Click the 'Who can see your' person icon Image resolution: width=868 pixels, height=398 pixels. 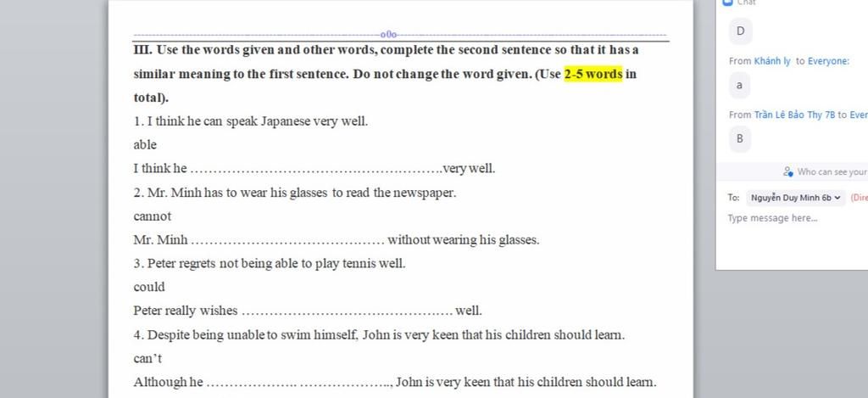[788, 171]
